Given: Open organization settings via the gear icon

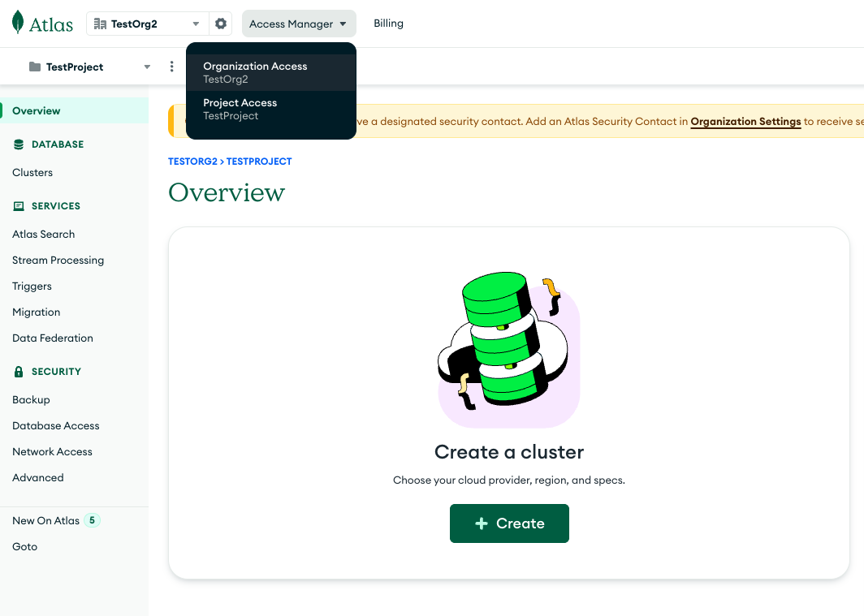Looking at the screenshot, I should pos(220,23).
